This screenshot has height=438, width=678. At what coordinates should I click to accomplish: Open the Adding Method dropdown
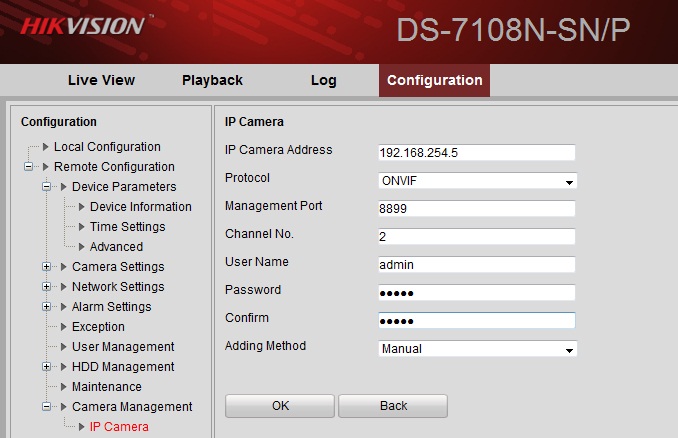[477, 348]
